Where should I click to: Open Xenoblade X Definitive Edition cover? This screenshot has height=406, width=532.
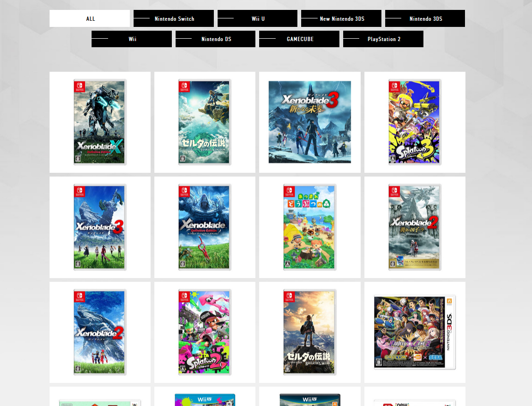pyautogui.click(x=100, y=122)
